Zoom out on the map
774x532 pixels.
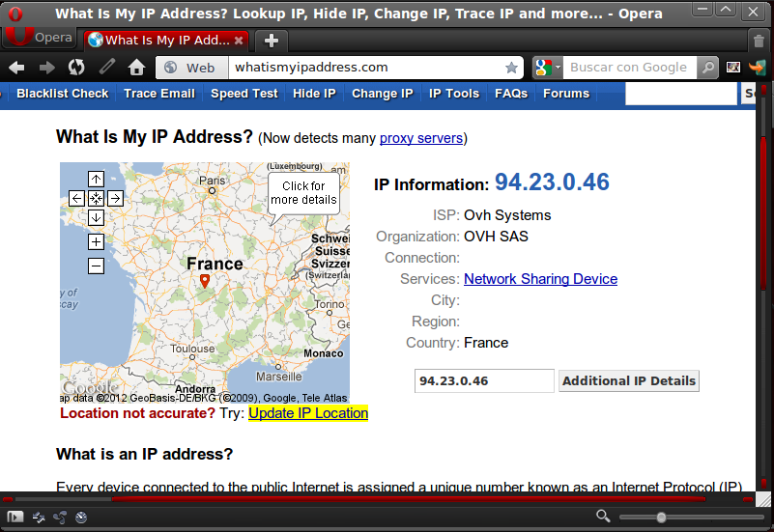96,266
